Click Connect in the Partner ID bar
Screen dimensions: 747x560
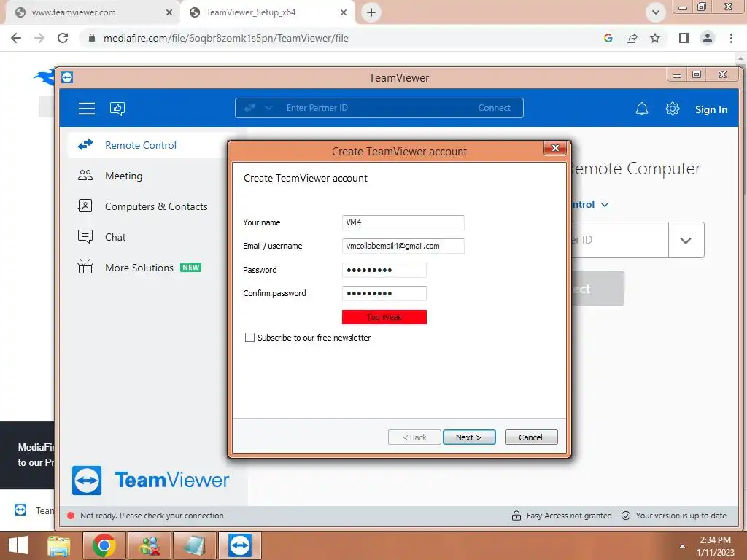point(494,108)
